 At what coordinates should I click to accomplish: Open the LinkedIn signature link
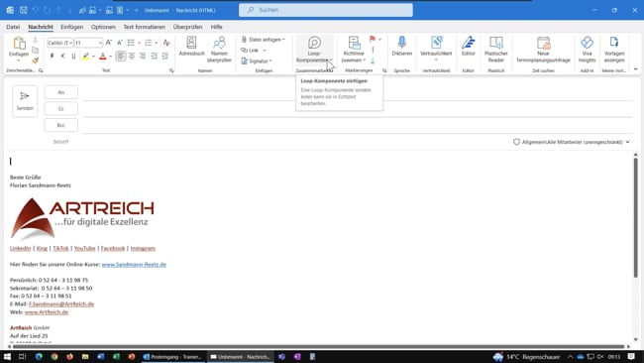point(20,248)
